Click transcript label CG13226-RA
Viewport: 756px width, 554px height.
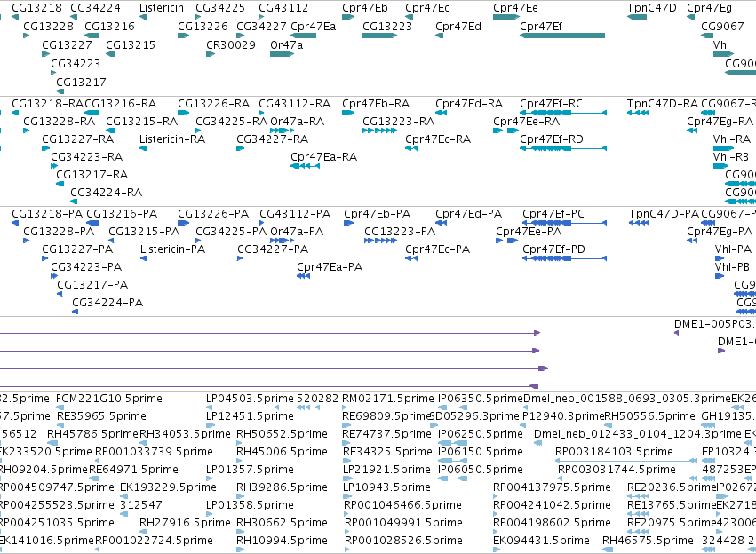[214, 104]
